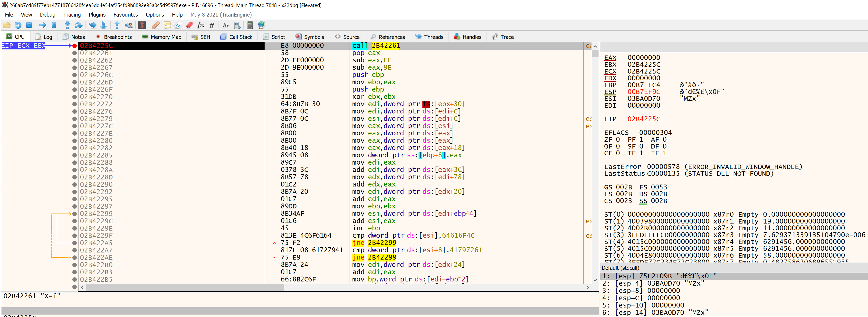The height and width of the screenshot is (317, 868).
Task: Switch to the Breakpoints tab
Action: pos(114,37)
